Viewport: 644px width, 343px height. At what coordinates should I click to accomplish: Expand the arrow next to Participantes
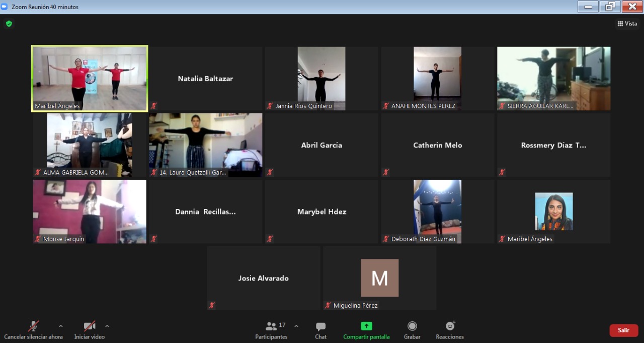[296, 326]
